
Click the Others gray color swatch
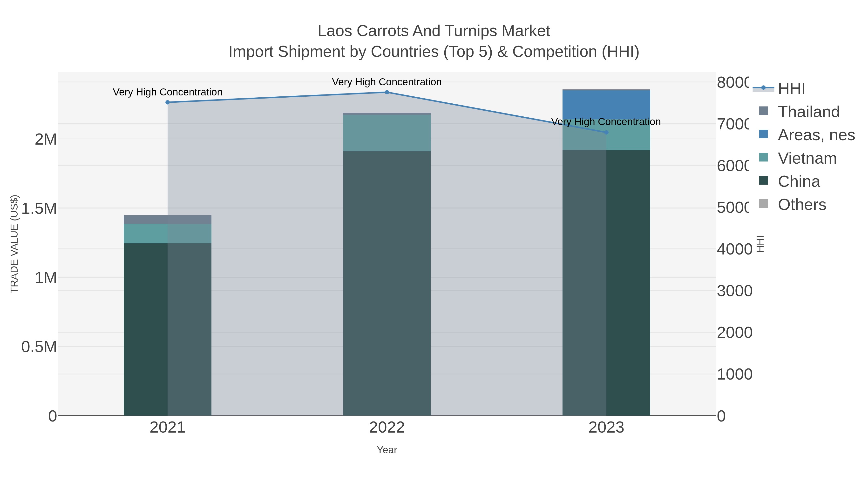763,204
